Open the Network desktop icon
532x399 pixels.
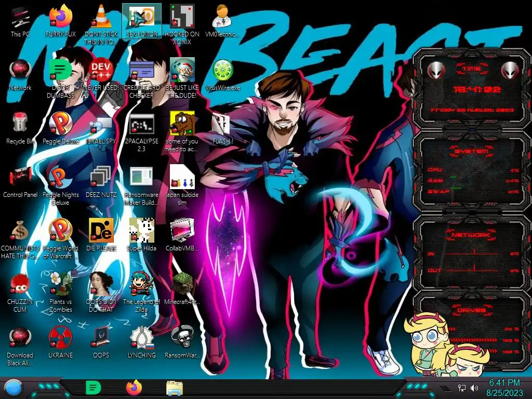[20, 75]
